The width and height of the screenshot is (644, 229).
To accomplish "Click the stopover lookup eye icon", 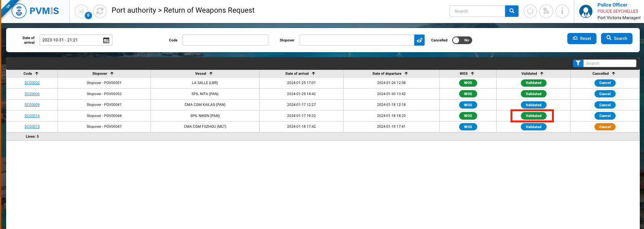I will tap(419, 40).
